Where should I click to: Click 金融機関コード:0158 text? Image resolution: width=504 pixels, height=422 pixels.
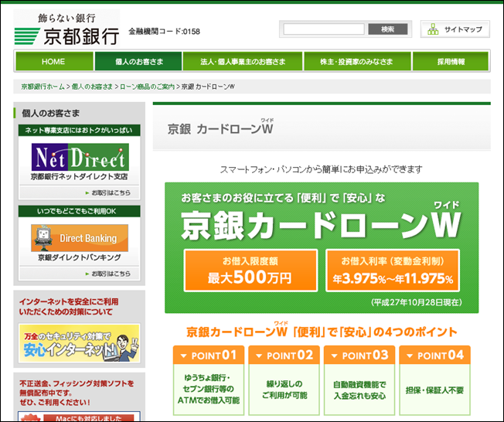[x=164, y=32]
